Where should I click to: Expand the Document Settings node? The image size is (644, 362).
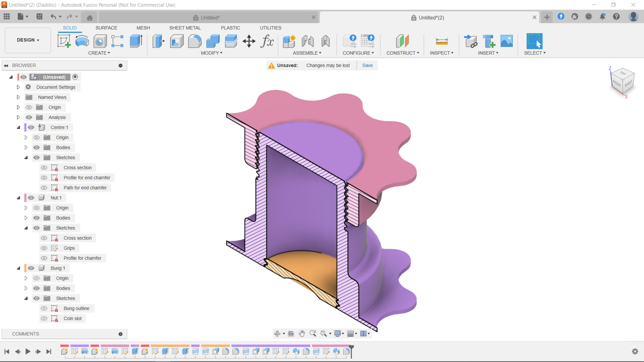[18, 87]
